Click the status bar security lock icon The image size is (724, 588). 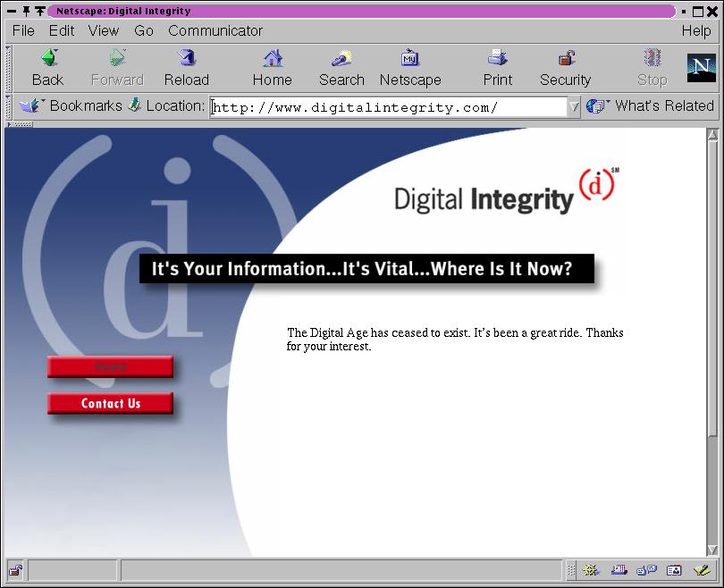coord(16,570)
